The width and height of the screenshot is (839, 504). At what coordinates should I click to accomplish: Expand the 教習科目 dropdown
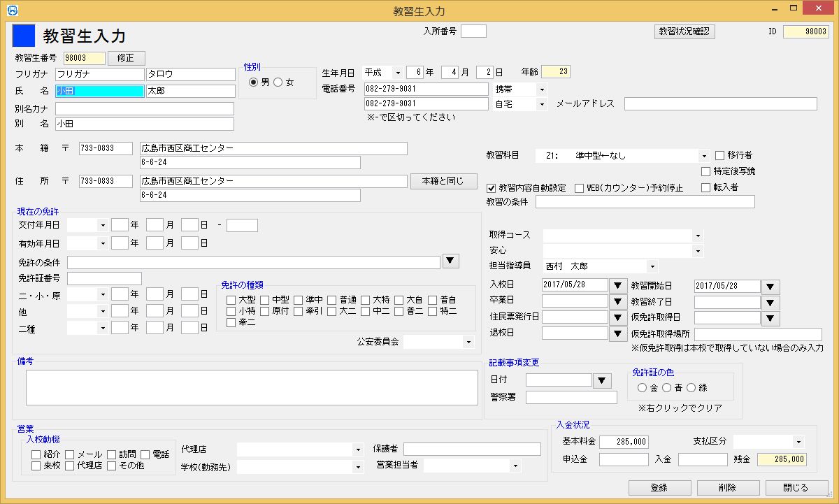point(704,156)
